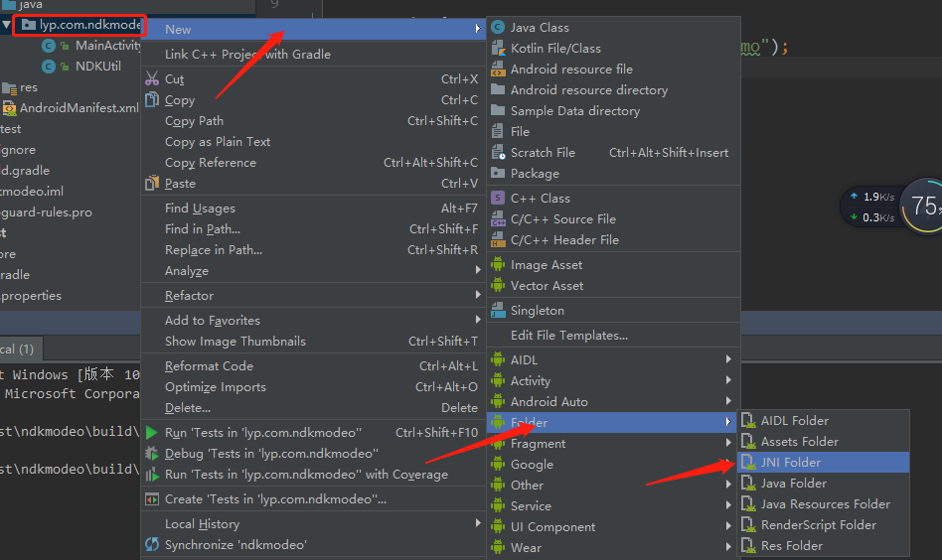Click the Synchronize refresh icon
The height and width of the screenshot is (560, 942).
click(152, 544)
